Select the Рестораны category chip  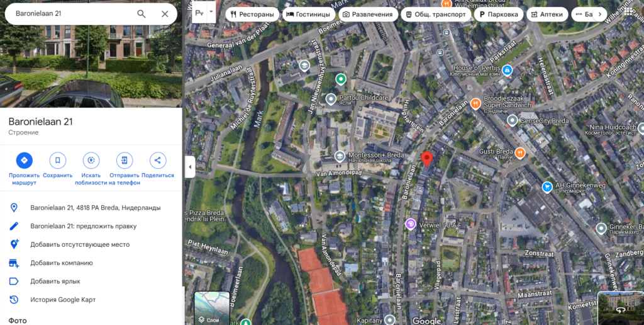point(252,14)
